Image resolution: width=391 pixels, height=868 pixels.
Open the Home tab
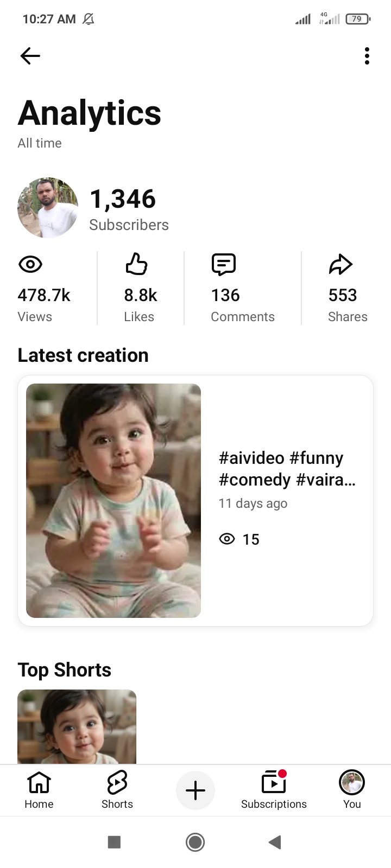pyautogui.click(x=39, y=790)
